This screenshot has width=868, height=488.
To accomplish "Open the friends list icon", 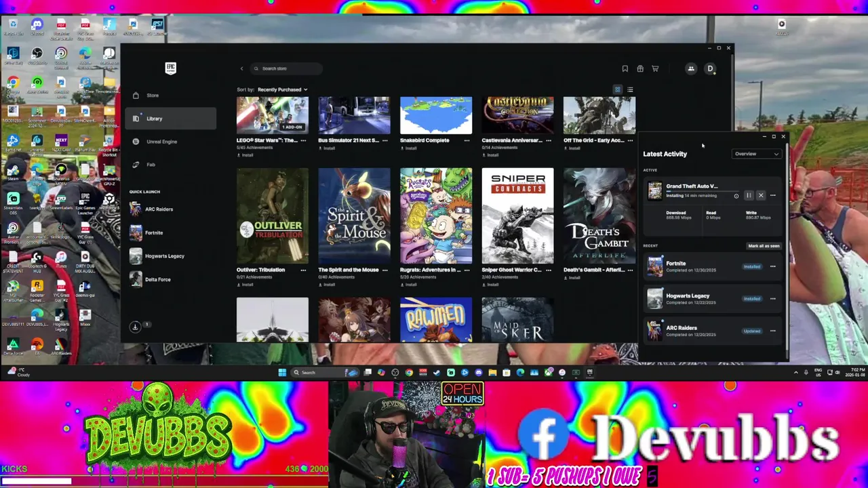I will click(691, 68).
